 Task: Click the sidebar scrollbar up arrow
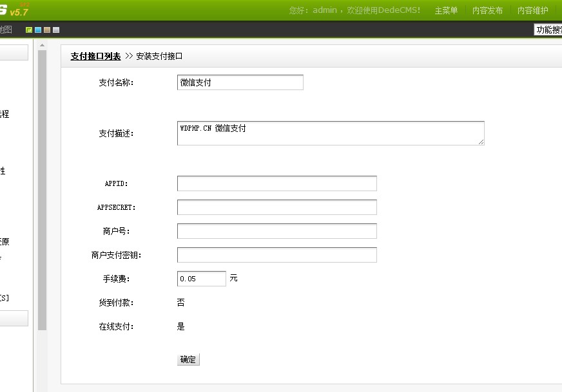[42, 45]
